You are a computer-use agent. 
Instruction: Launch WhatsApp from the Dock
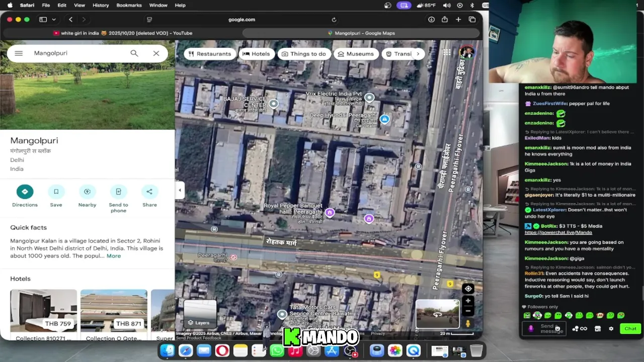(x=277, y=350)
